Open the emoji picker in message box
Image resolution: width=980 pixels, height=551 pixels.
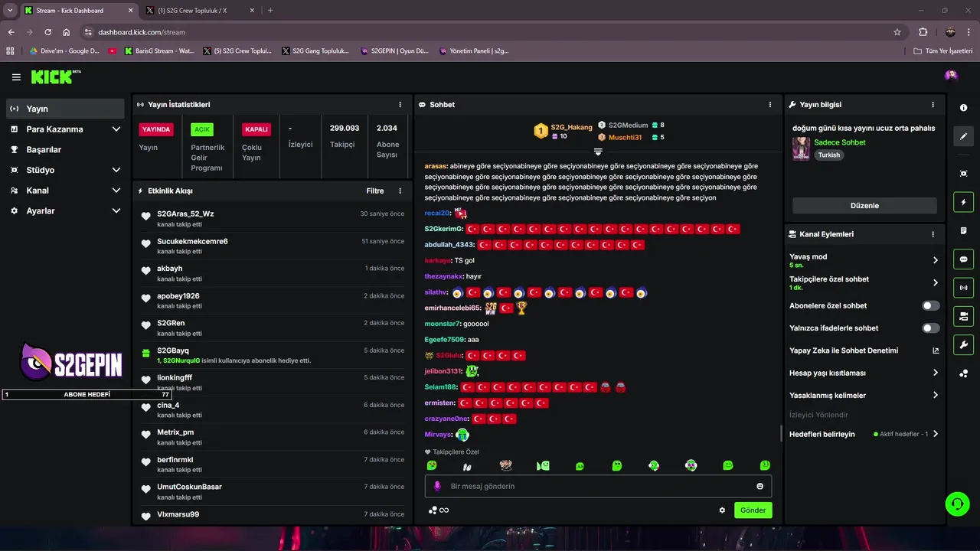[759, 486]
